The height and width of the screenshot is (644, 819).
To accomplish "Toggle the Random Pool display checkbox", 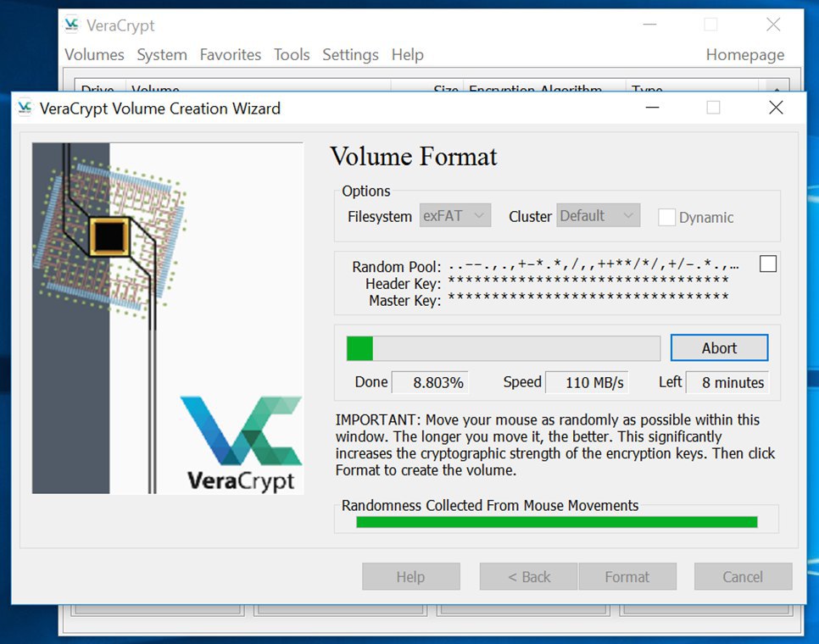I will click(x=767, y=264).
